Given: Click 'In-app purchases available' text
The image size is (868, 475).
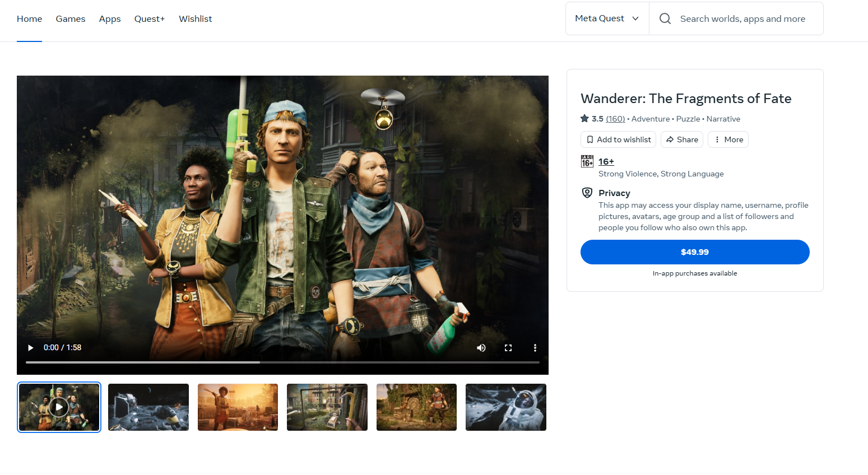Looking at the screenshot, I should point(695,273).
